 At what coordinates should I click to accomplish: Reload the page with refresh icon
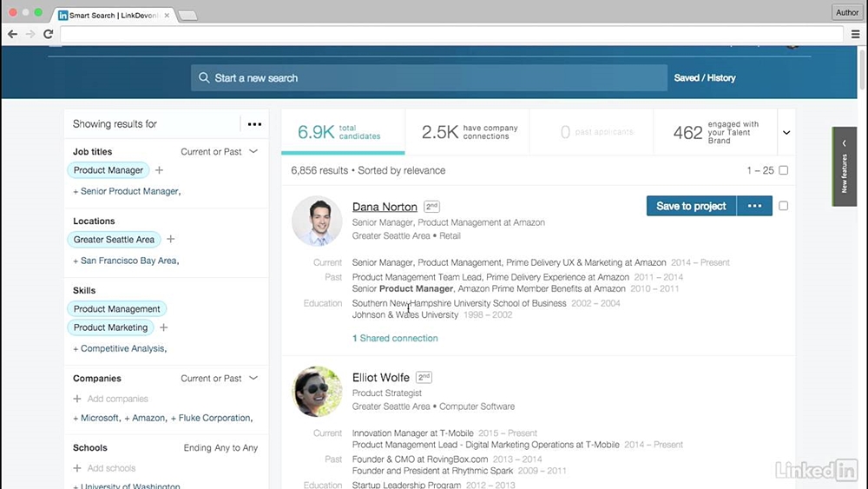[48, 34]
